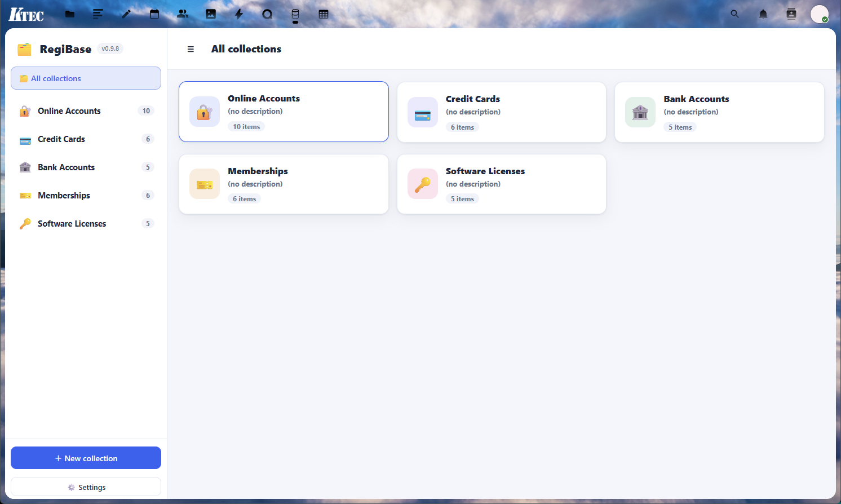Viewport: 841px width, 504px height.
Task: Open the Photos app icon
Action: point(211,14)
